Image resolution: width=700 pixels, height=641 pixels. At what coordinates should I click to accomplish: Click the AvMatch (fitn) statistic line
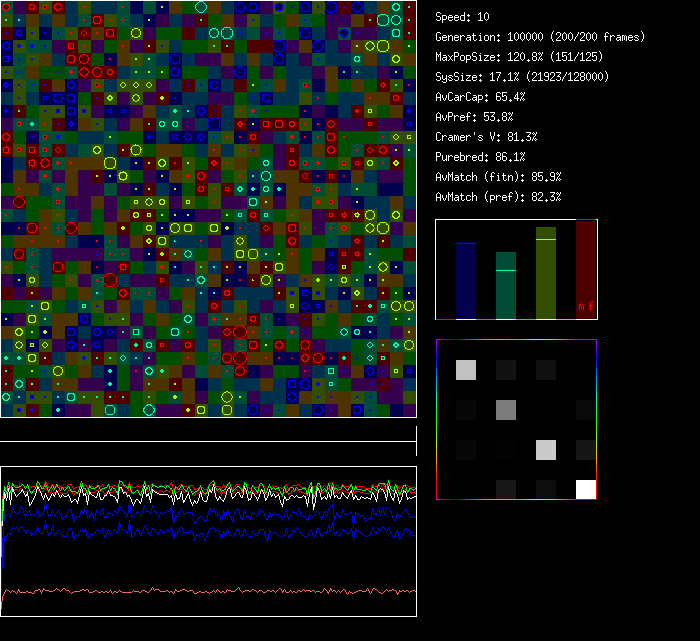point(498,177)
